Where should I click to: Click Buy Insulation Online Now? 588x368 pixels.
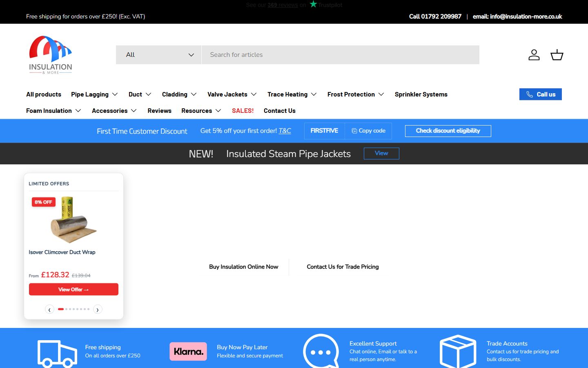point(244,267)
